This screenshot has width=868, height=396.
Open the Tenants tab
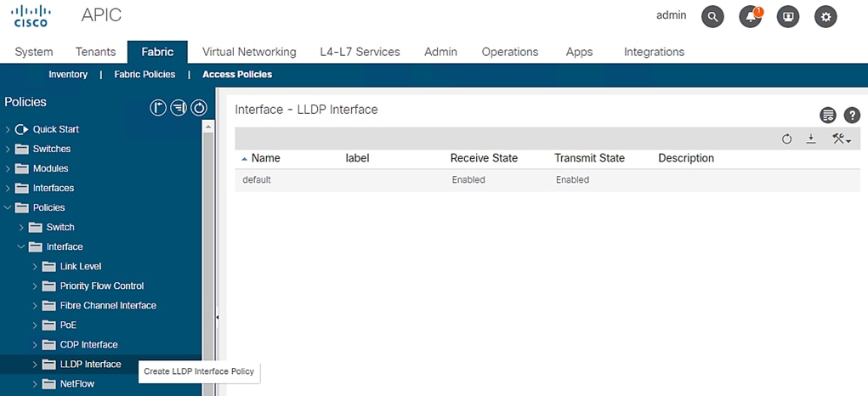click(95, 52)
